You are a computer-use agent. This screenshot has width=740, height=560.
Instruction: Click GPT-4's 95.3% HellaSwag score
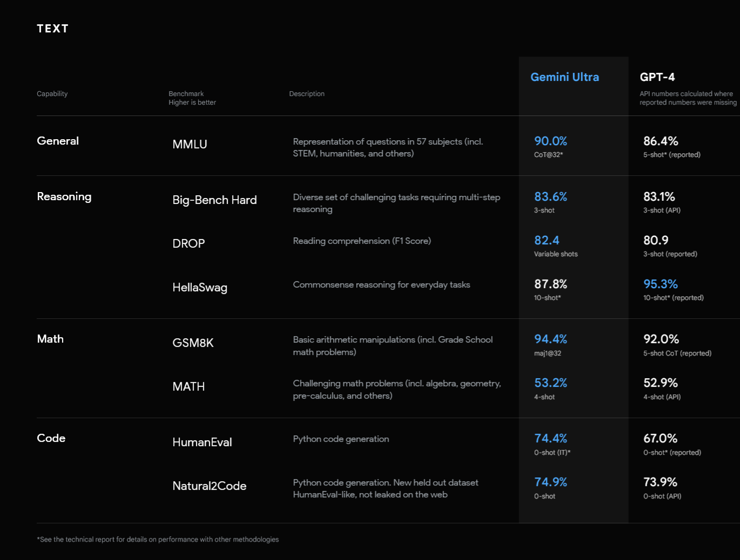coord(661,284)
